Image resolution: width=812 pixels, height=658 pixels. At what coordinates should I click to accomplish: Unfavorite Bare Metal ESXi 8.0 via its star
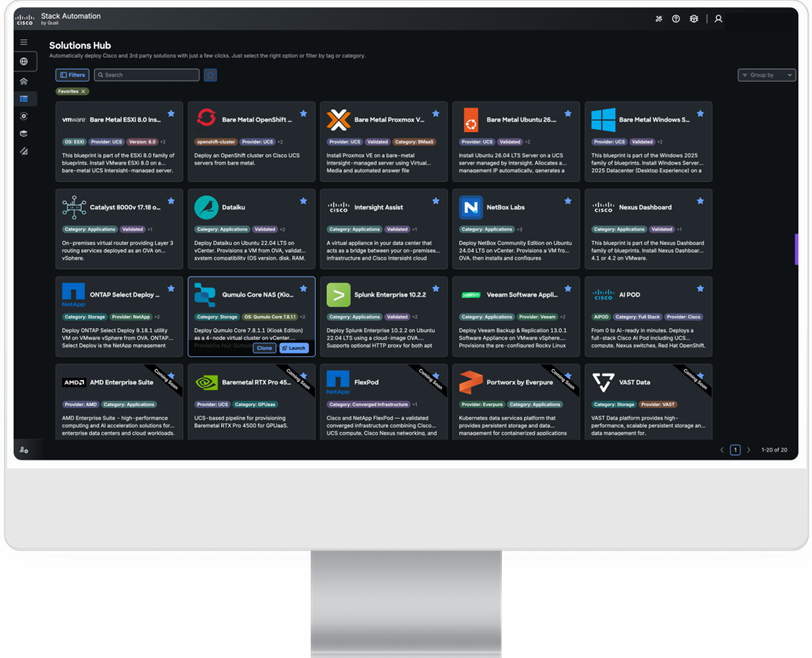click(171, 113)
